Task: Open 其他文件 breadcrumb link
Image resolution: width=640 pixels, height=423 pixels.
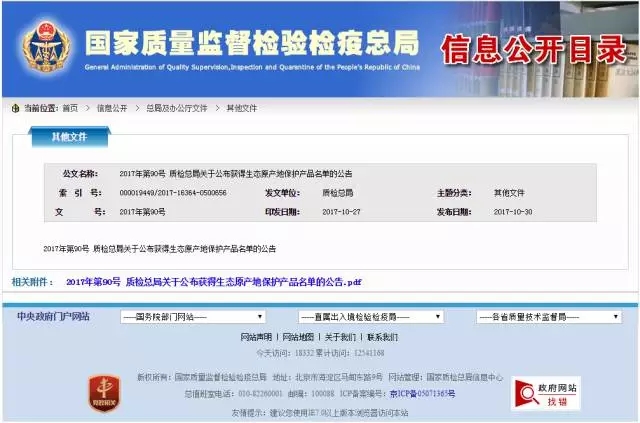Action: (x=242, y=108)
